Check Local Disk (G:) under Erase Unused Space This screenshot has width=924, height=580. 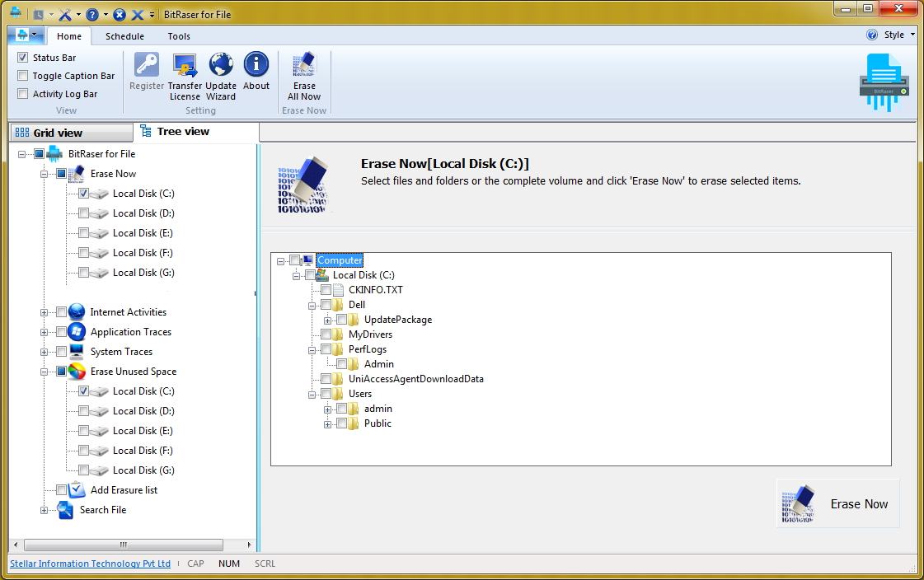point(84,470)
